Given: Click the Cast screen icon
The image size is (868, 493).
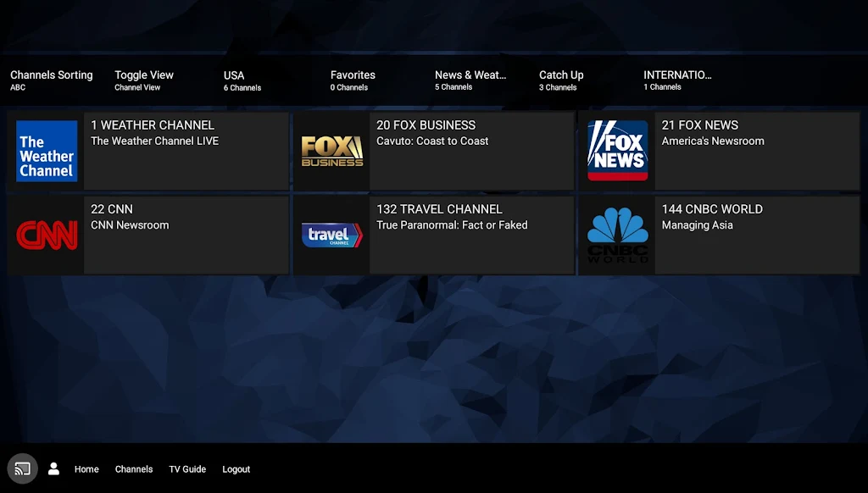Looking at the screenshot, I should coord(22,468).
